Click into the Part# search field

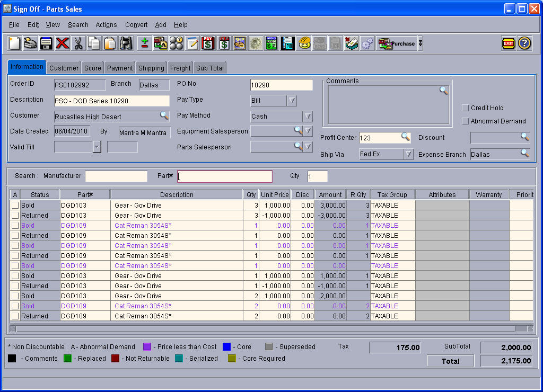coord(225,176)
